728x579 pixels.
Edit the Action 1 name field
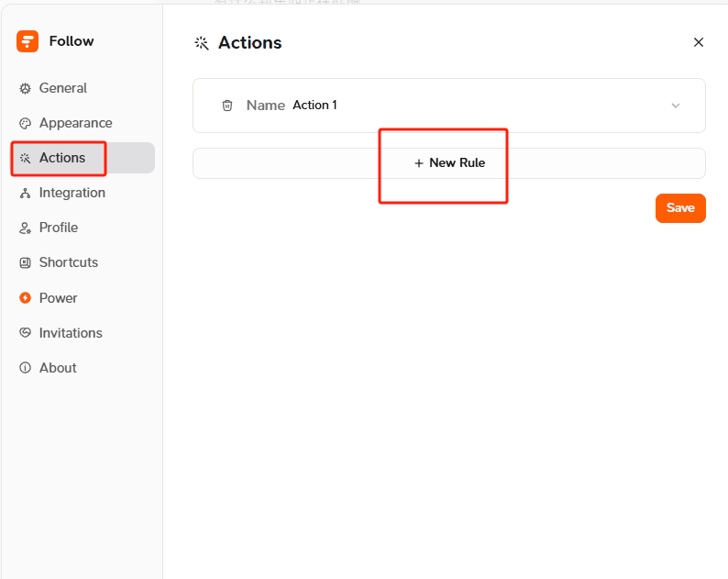[314, 106]
